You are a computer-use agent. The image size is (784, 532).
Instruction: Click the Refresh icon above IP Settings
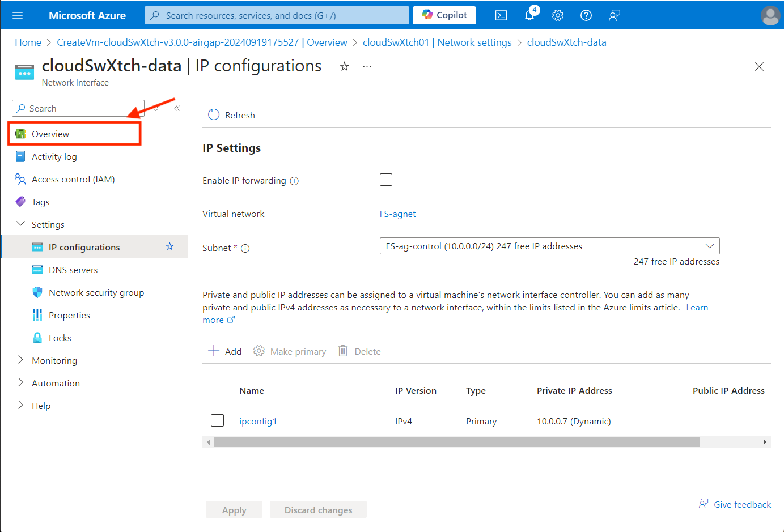click(213, 114)
